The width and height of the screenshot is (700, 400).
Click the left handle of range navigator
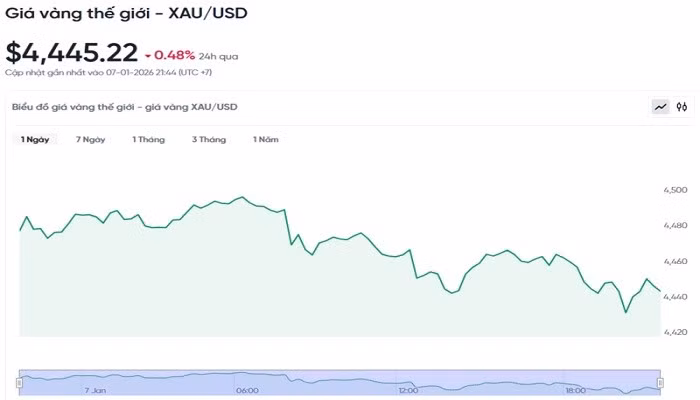(19, 382)
